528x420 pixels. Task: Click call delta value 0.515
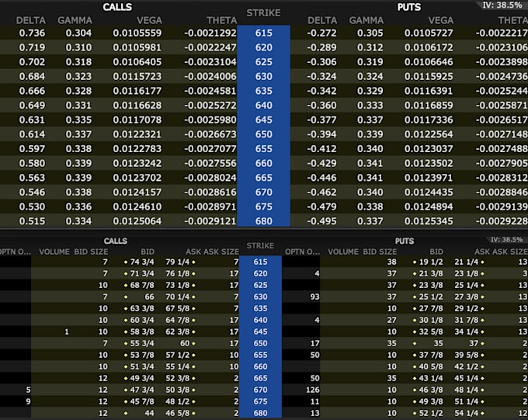pos(32,221)
